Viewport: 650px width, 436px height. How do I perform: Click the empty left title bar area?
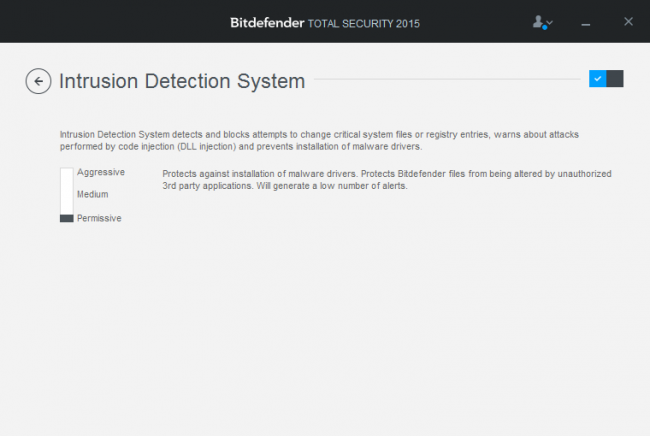[100, 21]
